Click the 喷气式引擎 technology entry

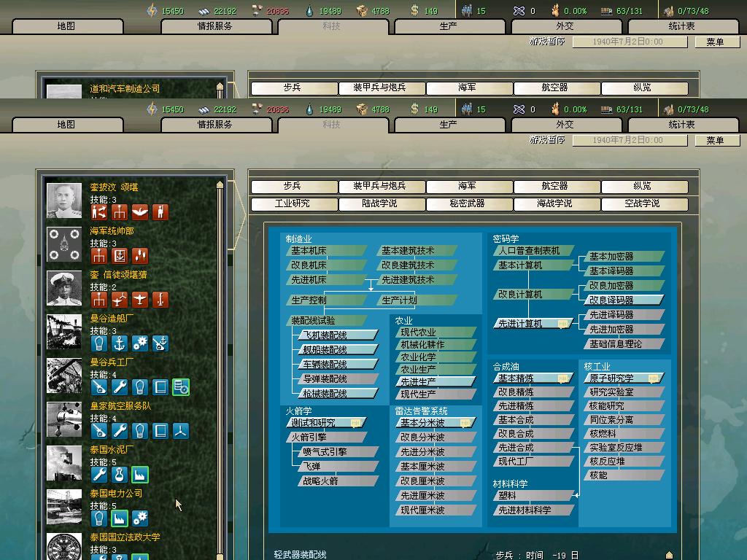pos(338,452)
